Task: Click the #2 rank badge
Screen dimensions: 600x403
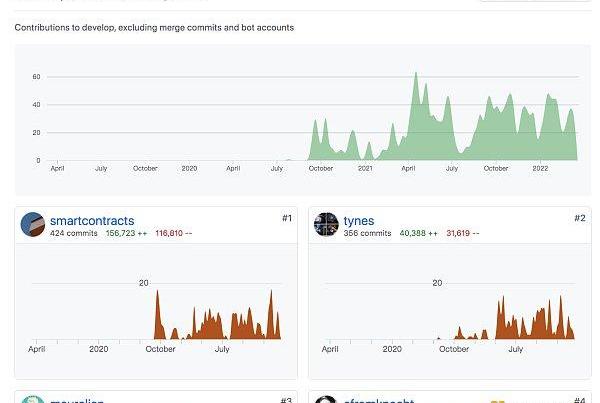Action: (x=580, y=218)
